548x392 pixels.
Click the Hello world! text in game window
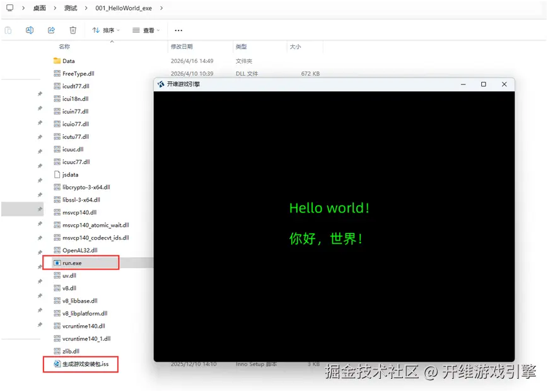pyautogui.click(x=329, y=208)
